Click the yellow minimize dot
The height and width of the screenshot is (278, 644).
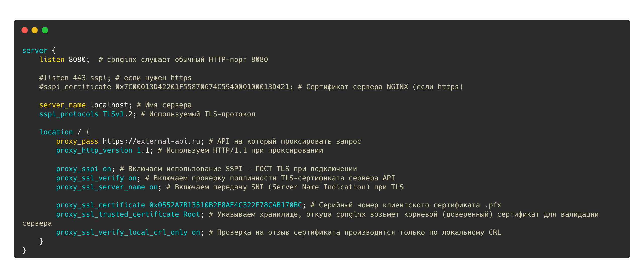point(35,30)
